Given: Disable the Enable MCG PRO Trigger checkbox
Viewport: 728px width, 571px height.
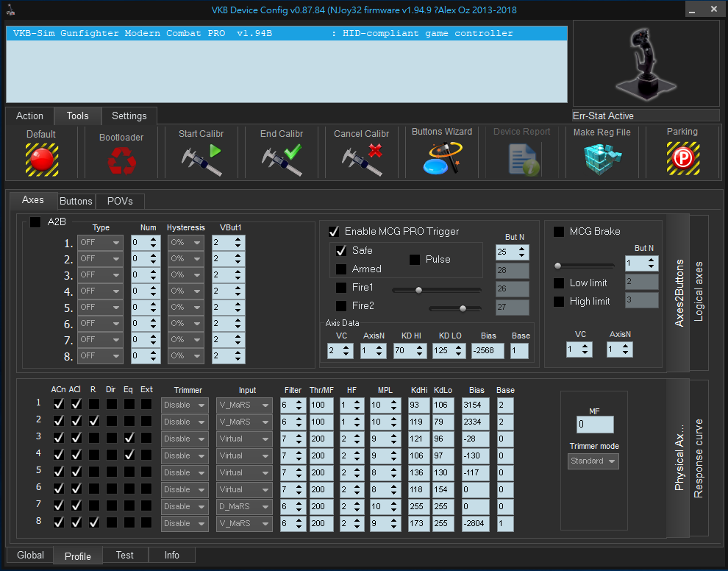Looking at the screenshot, I should pyautogui.click(x=334, y=231).
